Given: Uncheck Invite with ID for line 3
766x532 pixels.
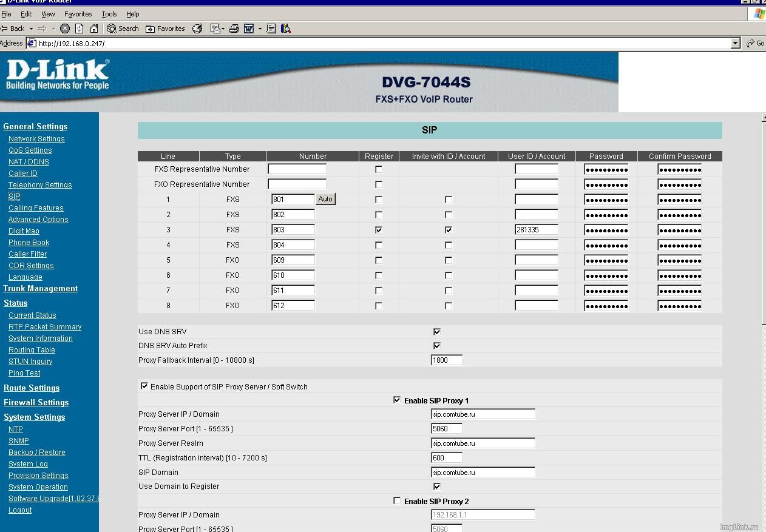Looking at the screenshot, I should tap(449, 230).
